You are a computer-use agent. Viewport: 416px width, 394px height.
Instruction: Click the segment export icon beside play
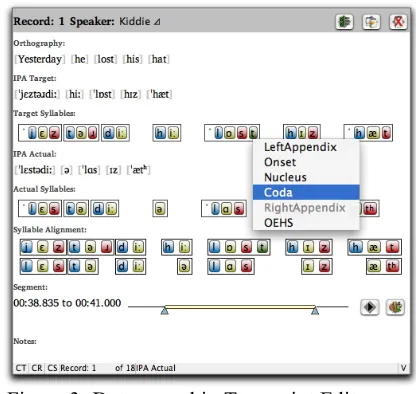click(395, 307)
